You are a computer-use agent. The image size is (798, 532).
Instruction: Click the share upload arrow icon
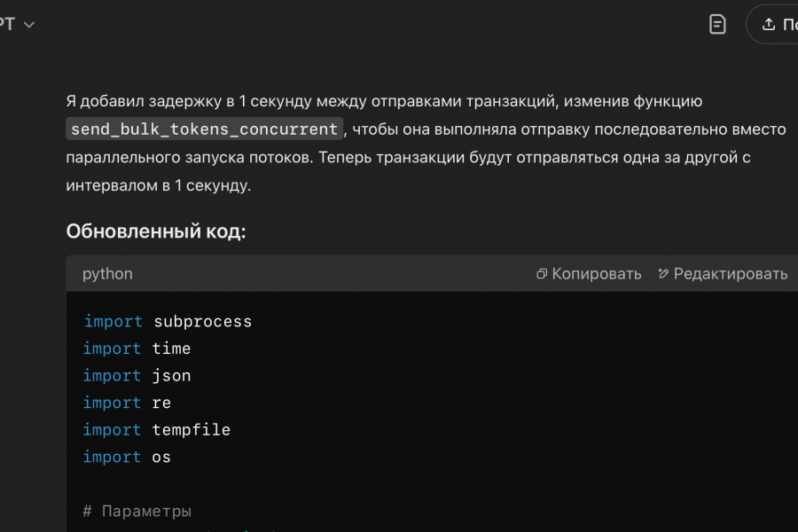(769, 24)
